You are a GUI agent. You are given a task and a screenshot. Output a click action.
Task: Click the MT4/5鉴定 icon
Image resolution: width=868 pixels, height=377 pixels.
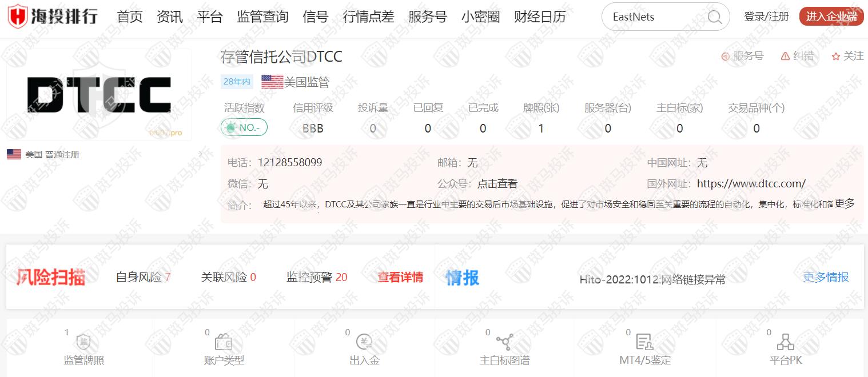tap(644, 342)
